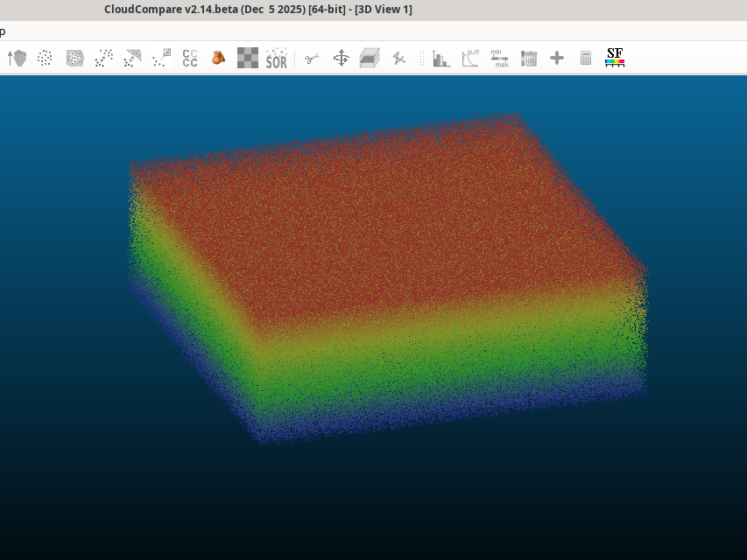Open the truncated menu at top left
This screenshot has width=747, height=560.
pyautogui.click(x=3, y=31)
